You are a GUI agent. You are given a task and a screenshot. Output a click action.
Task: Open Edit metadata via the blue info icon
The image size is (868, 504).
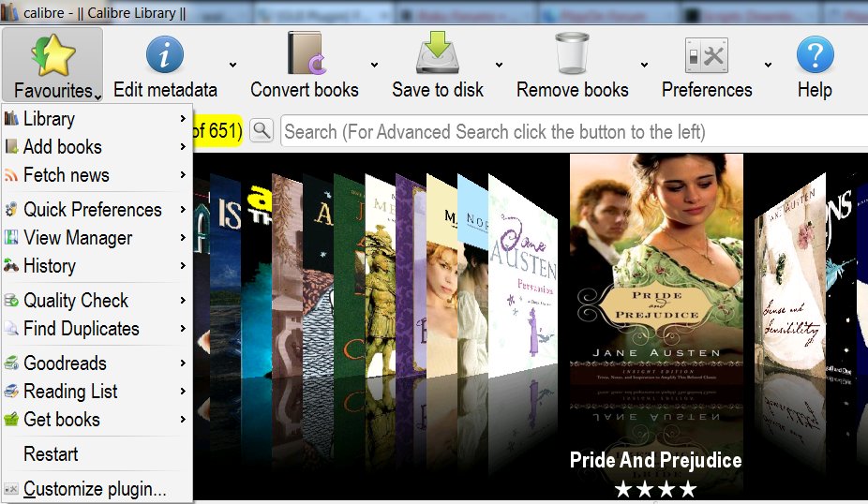pos(165,54)
